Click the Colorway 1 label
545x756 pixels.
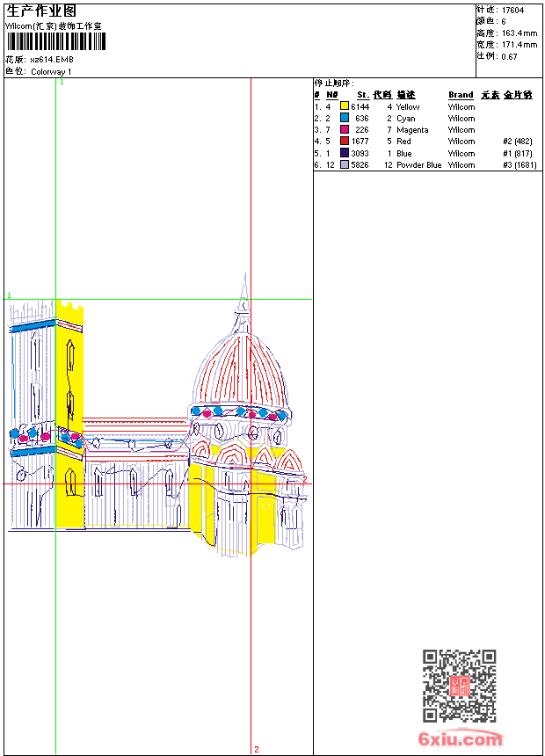pyautogui.click(x=51, y=71)
